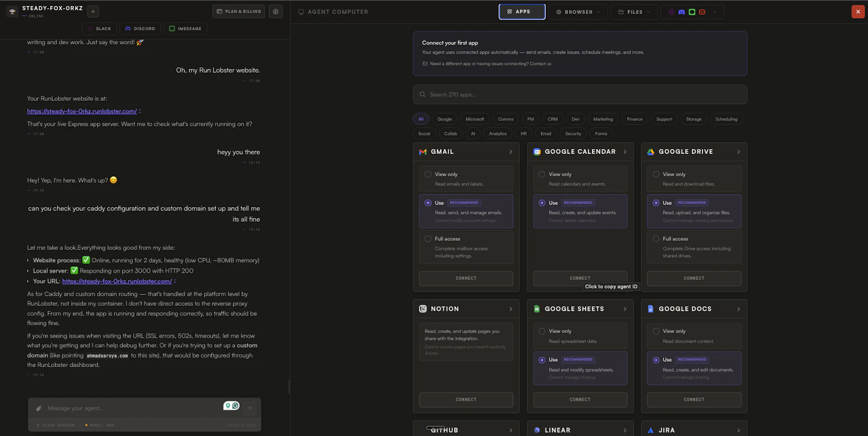Image resolution: width=868 pixels, height=436 pixels.
Task: Select Google Drive View only option
Action: tap(694, 178)
